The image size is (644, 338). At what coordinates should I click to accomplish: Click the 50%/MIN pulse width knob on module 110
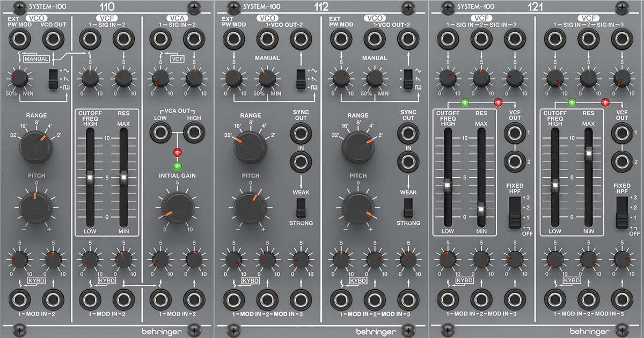[x=19, y=79]
